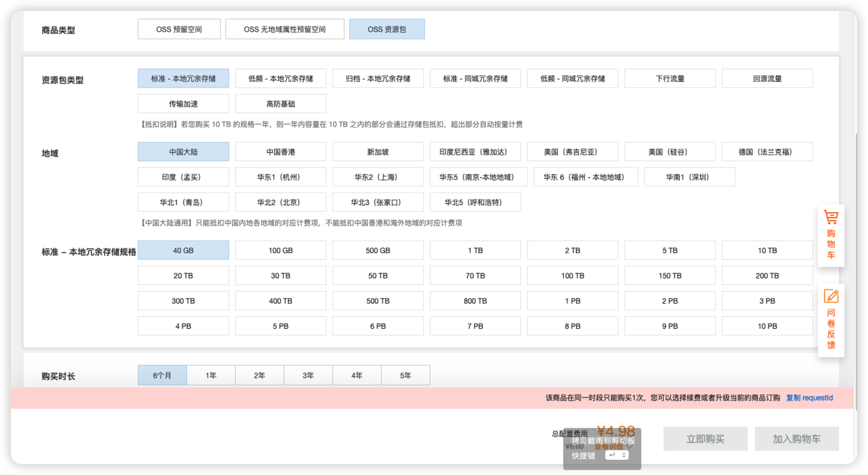Select 华东 6（福州 - 本地地域）region
The height and width of the screenshot is (475, 868).
(x=586, y=177)
